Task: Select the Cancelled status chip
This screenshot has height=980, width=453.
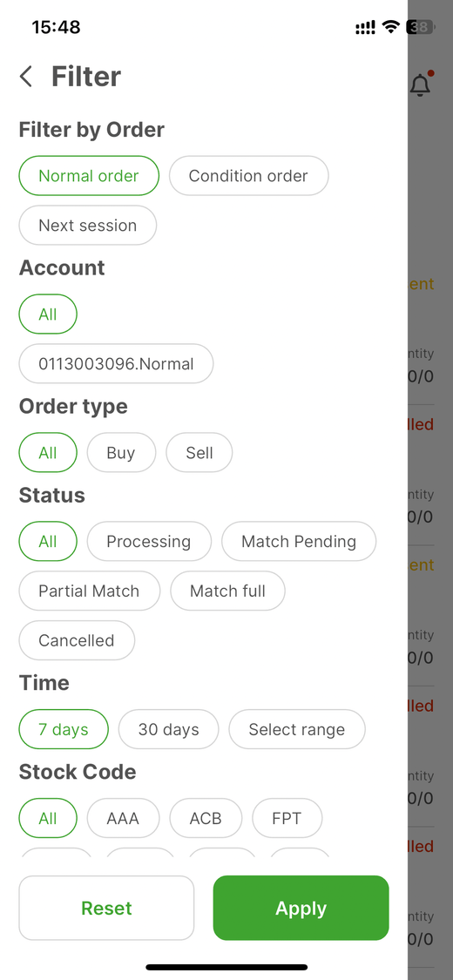Action: [x=77, y=640]
